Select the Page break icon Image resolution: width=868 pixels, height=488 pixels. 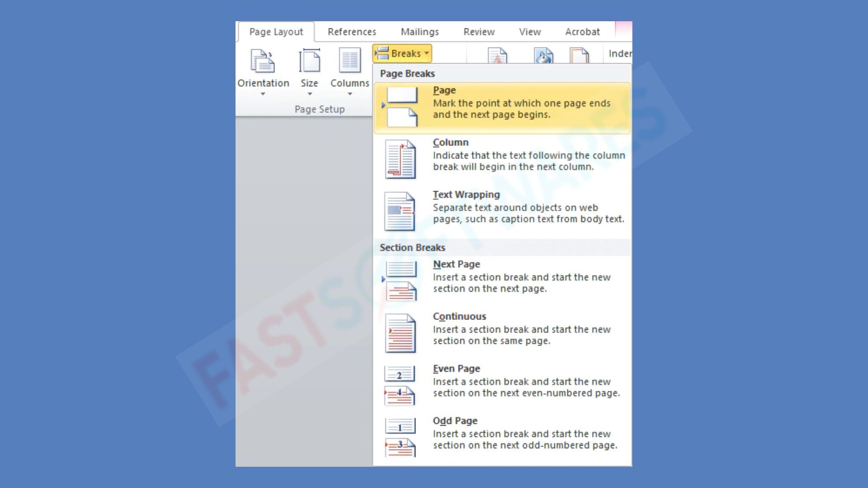click(400, 107)
